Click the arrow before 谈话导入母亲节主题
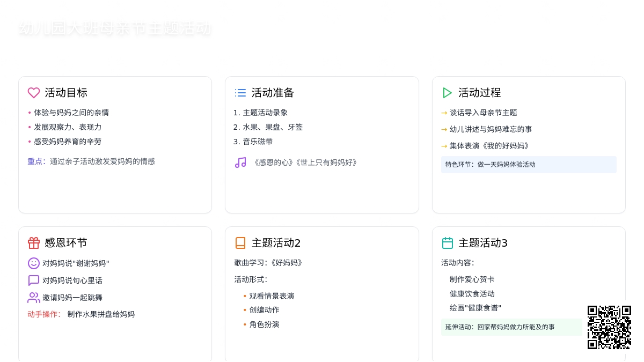This screenshot has width=644, height=362. pyautogui.click(x=444, y=113)
